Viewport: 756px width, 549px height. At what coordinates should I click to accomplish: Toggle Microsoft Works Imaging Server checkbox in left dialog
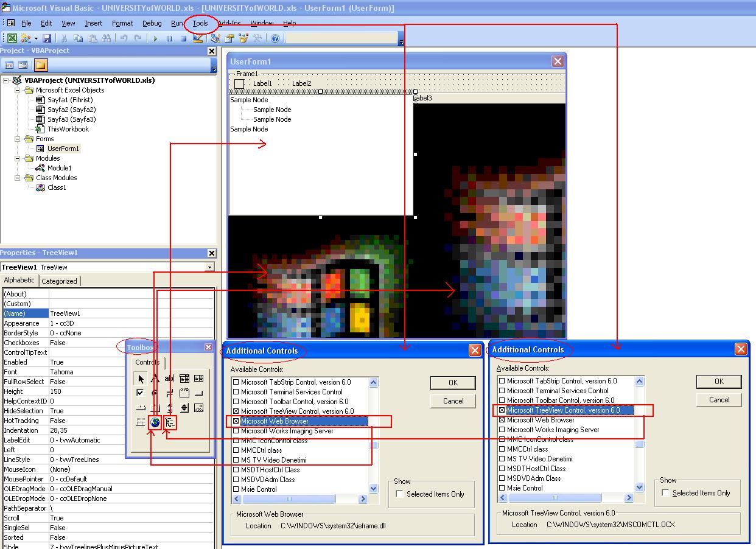(236, 431)
